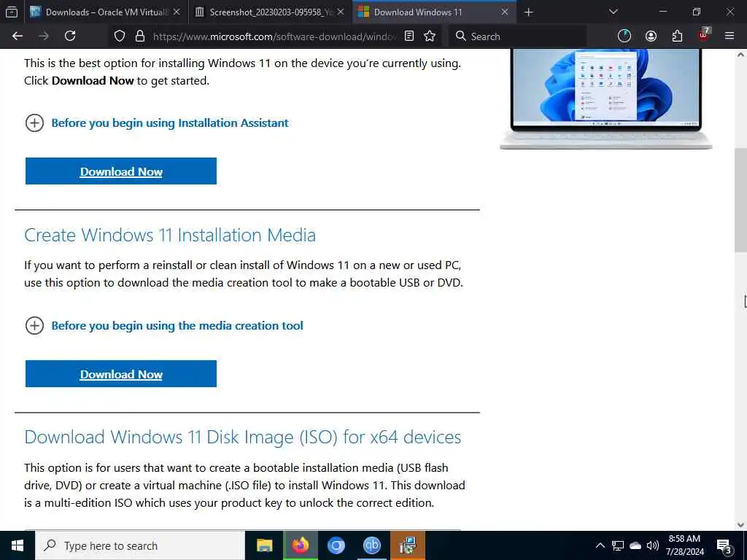
Task: Open the Windows Start menu
Action: 18,545
